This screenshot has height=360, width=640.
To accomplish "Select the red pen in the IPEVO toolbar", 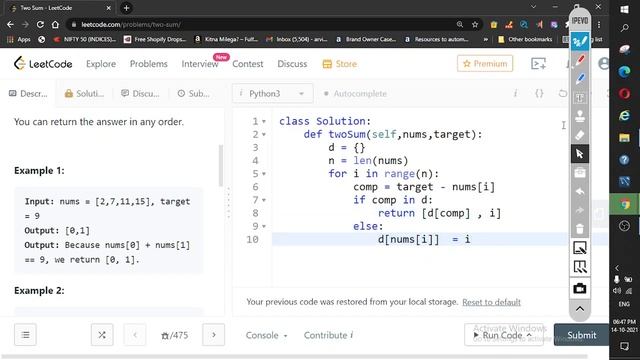I will pos(580,60).
